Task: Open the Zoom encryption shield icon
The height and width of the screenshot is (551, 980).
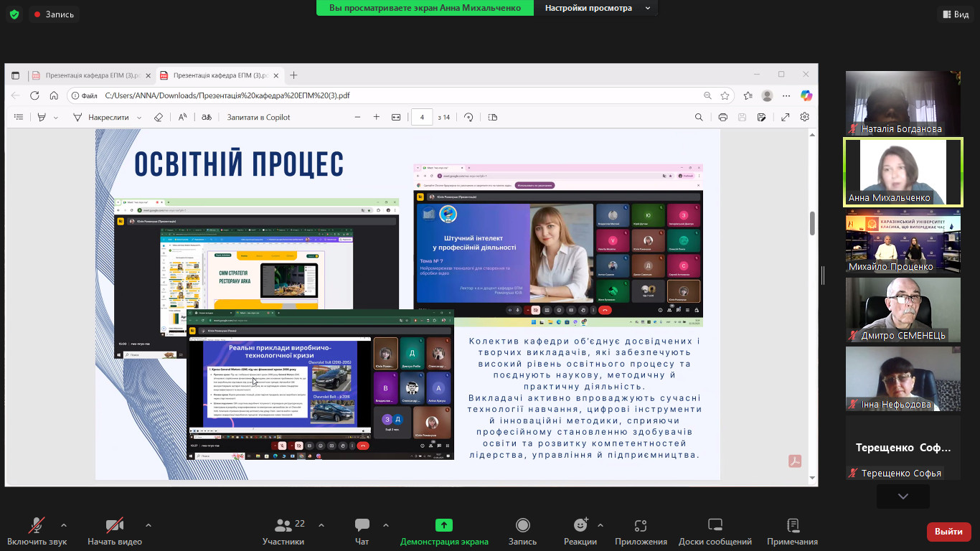Action: pyautogui.click(x=14, y=14)
